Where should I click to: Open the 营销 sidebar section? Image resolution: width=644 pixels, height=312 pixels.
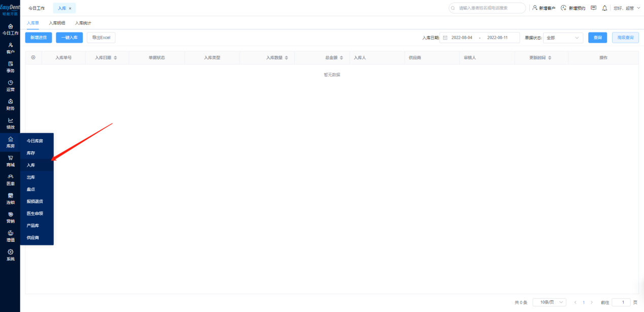[x=10, y=217]
